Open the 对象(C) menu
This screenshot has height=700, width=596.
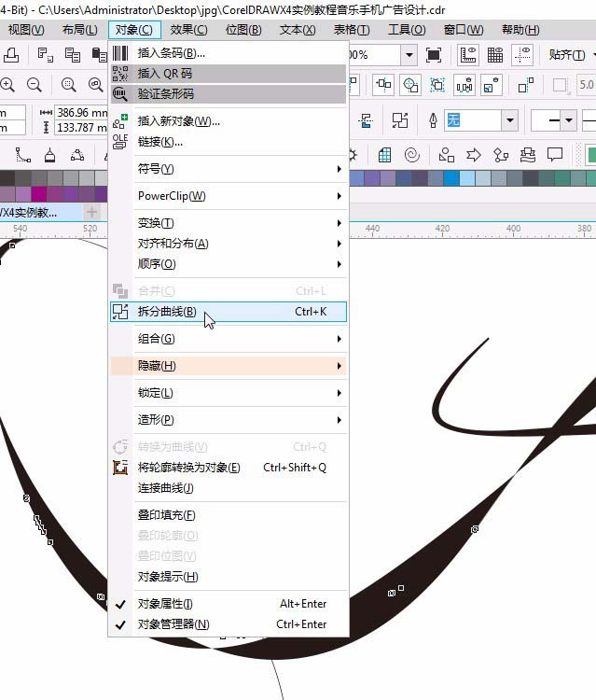133,30
